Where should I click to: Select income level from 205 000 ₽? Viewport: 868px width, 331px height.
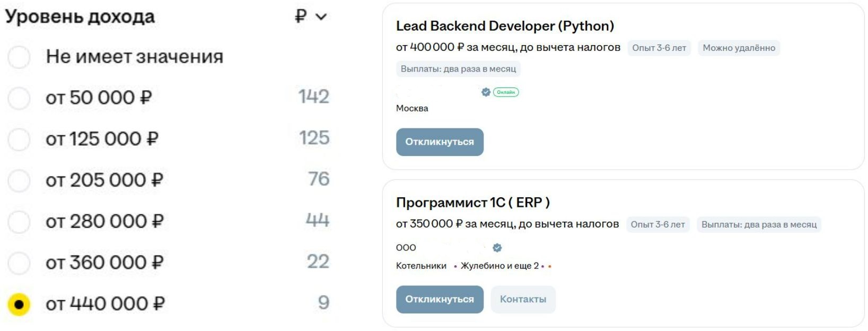click(19, 180)
